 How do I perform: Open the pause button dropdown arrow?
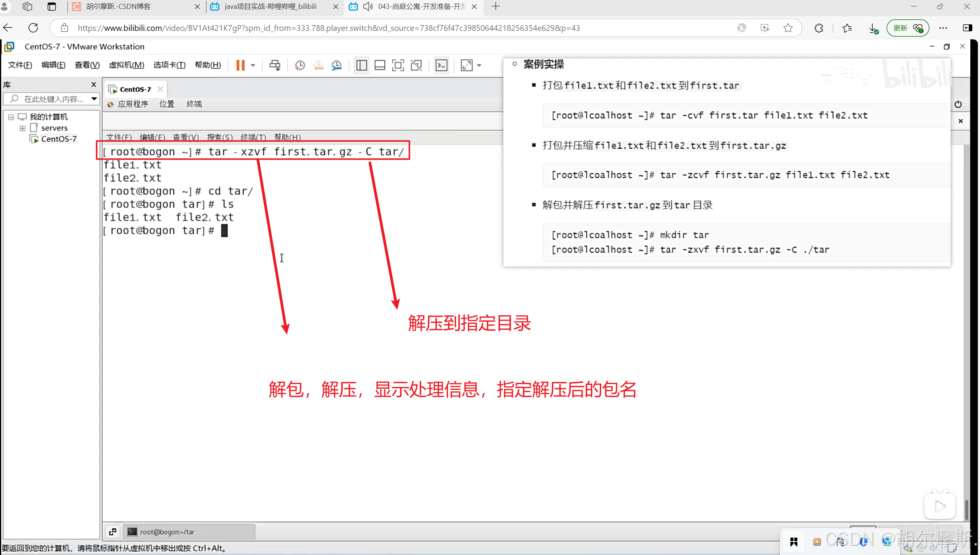point(253,65)
